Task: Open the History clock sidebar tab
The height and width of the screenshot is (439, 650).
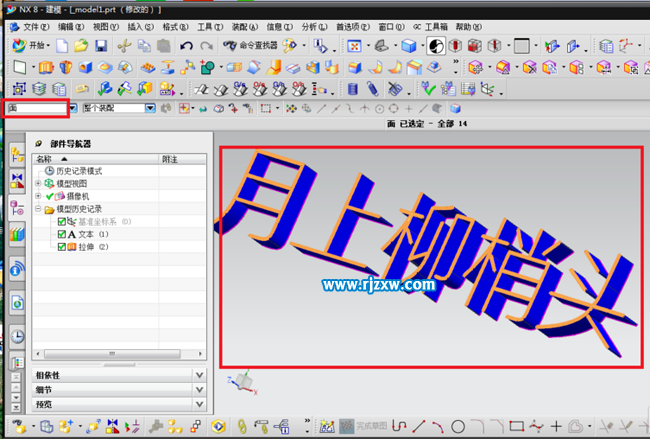Action: pyautogui.click(x=17, y=336)
